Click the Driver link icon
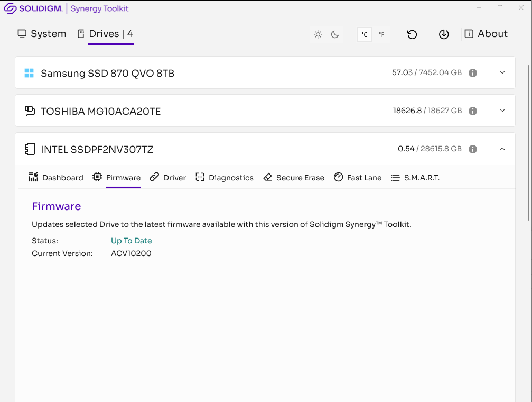Viewport: 532px width, 402px height. (154, 177)
